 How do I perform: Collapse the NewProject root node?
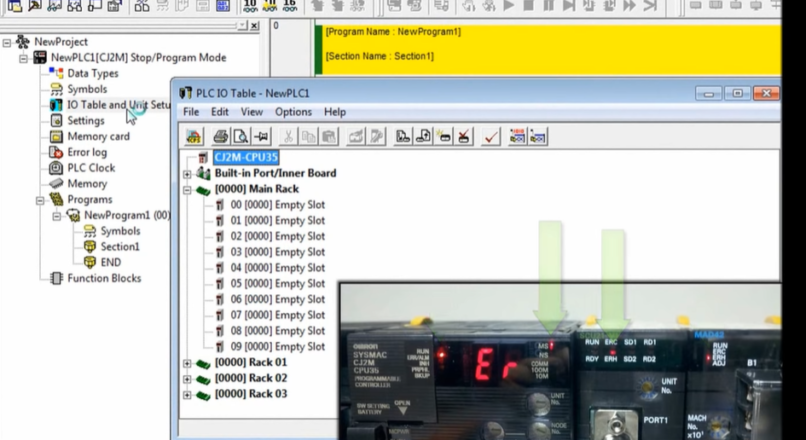[7, 43]
